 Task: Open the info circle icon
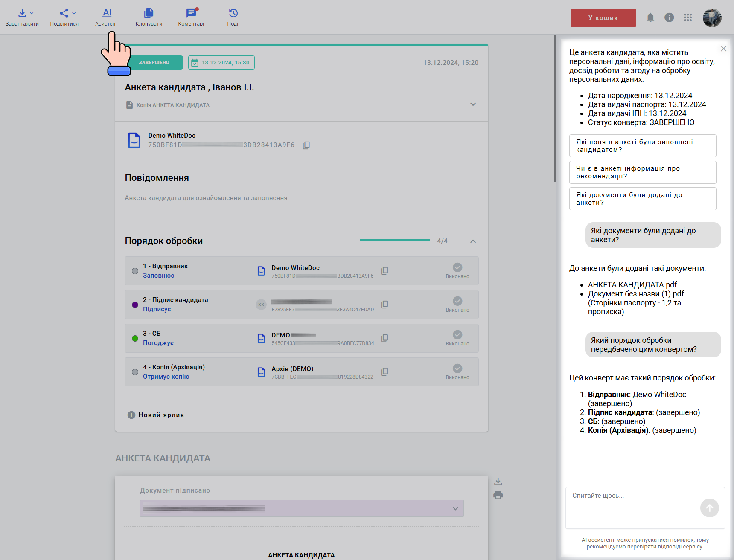(x=669, y=17)
